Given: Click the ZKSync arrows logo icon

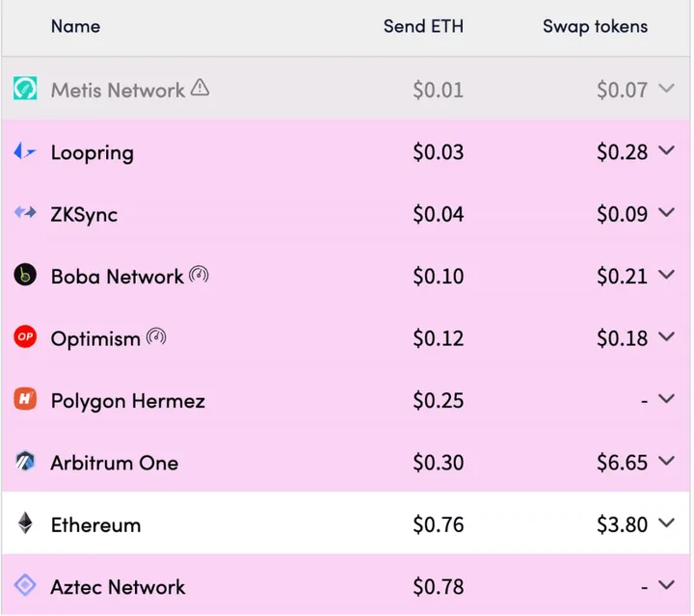Looking at the screenshot, I should point(25,214).
